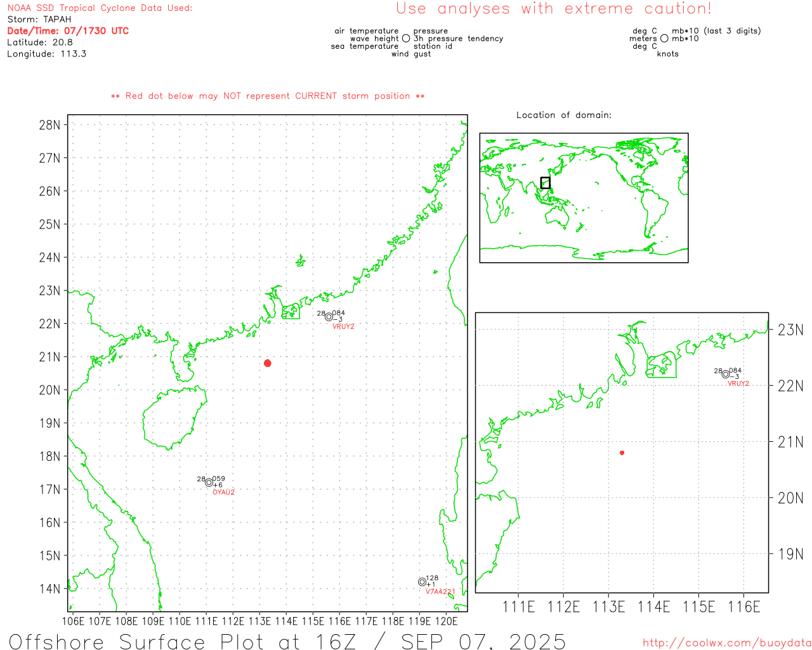Screen dimensions: 812x650
Task: Click the '18N' latitude label
Action: pyautogui.click(x=49, y=456)
